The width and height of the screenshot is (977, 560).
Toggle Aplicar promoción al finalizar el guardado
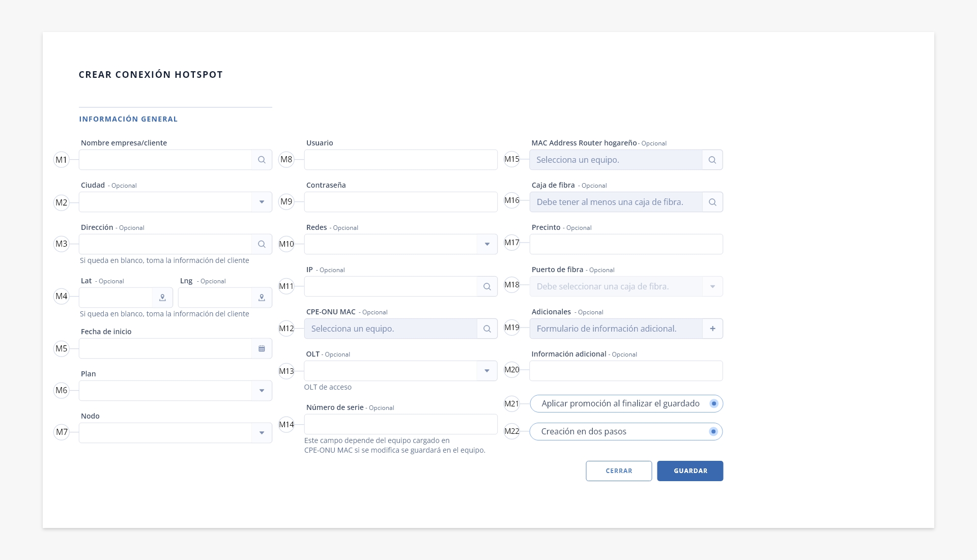click(714, 403)
